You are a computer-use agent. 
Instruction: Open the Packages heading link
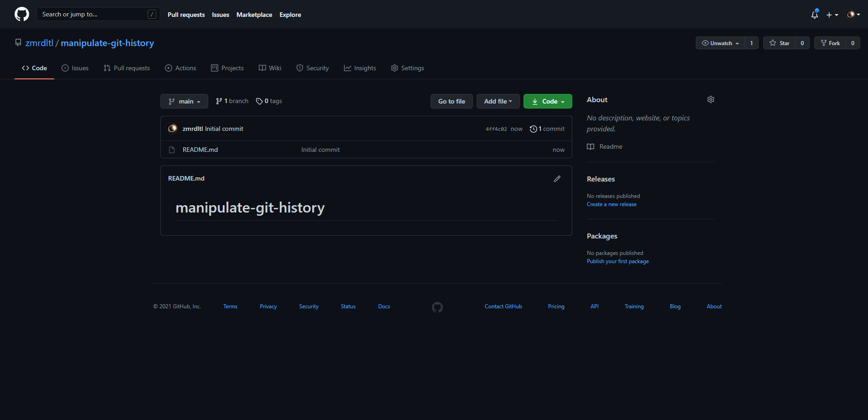pyautogui.click(x=602, y=236)
